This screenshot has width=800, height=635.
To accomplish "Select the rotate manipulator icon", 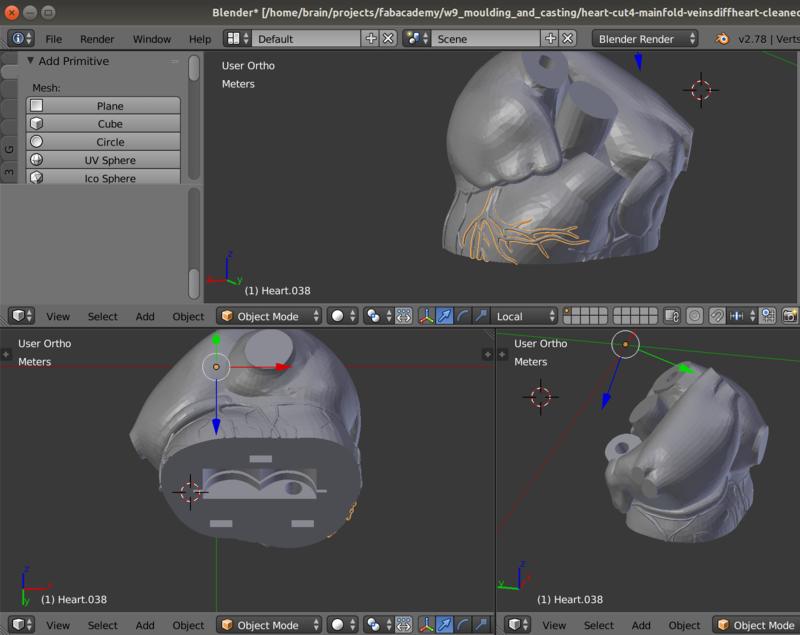I will point(462,315).
